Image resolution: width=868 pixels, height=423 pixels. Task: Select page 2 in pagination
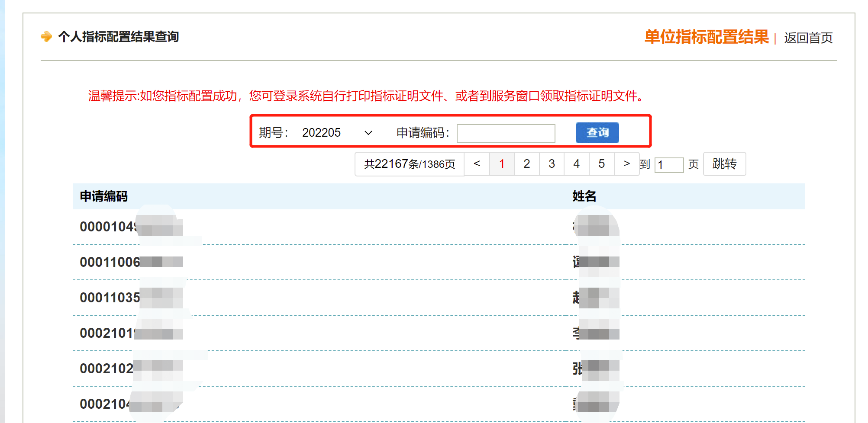click(526, 164)
